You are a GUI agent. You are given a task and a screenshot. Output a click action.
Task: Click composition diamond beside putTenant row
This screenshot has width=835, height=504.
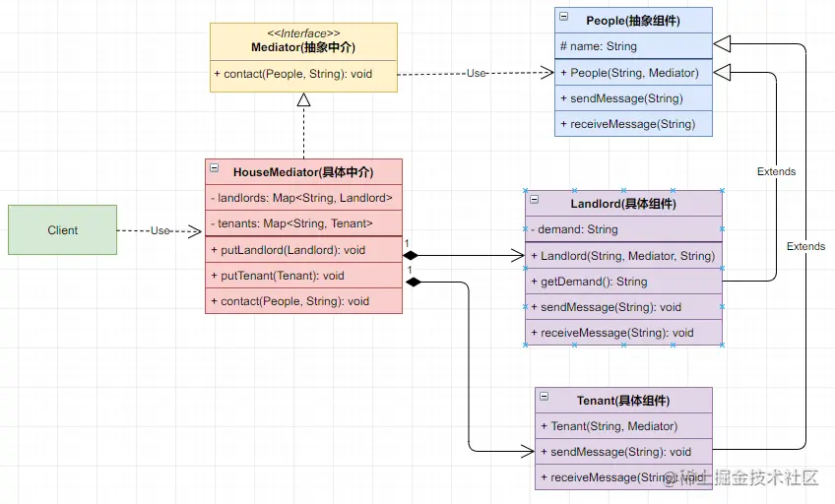(x=414, y=283)
